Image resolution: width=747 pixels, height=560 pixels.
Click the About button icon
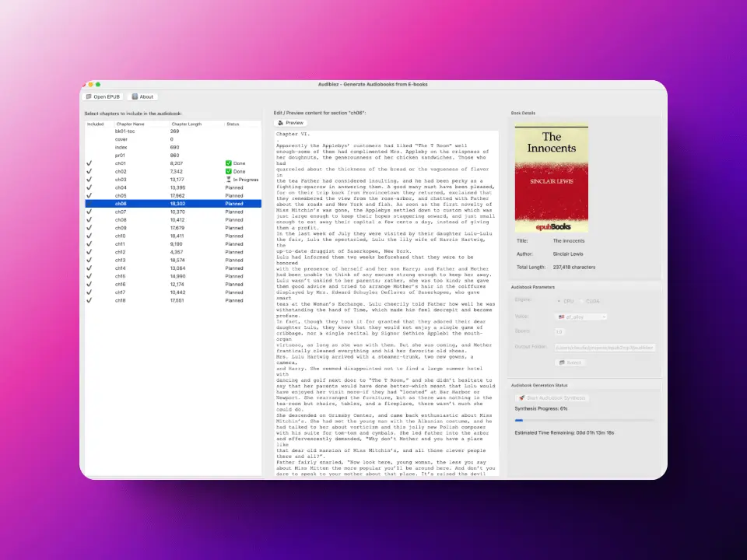coord(135,97)
